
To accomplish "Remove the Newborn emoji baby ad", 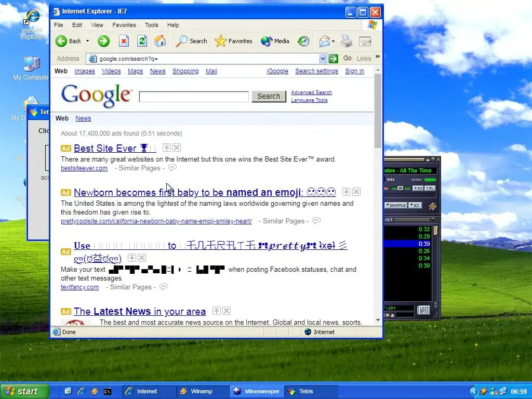I will pos(356,192).
